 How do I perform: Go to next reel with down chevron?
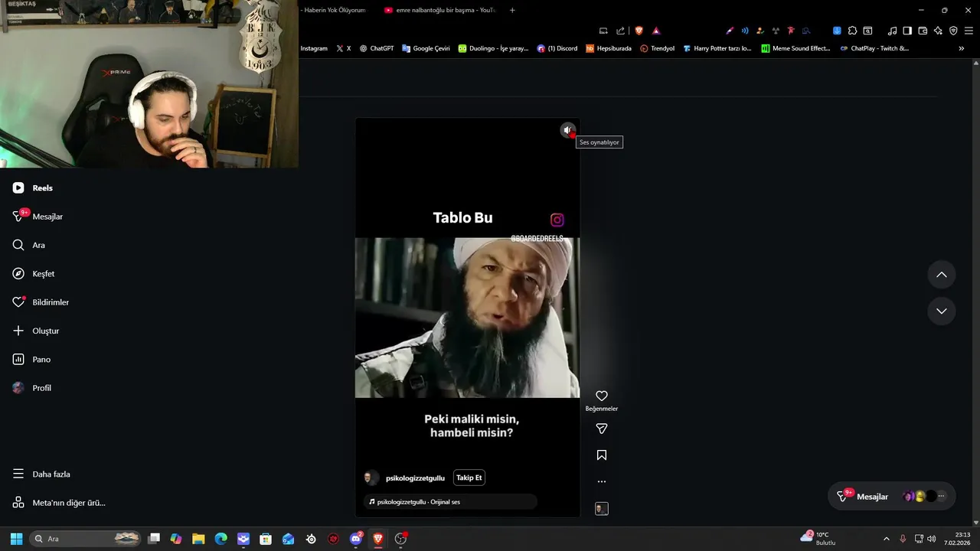(942, 311)
